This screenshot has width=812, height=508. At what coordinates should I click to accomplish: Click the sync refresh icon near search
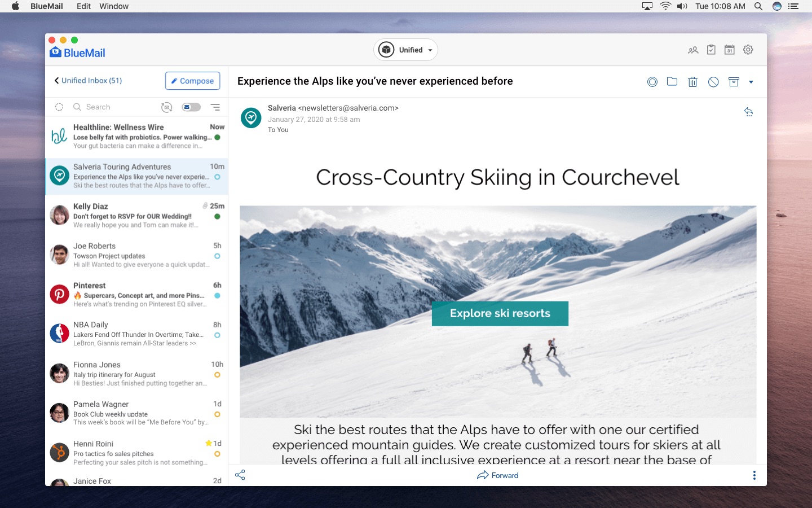(166, 107)
